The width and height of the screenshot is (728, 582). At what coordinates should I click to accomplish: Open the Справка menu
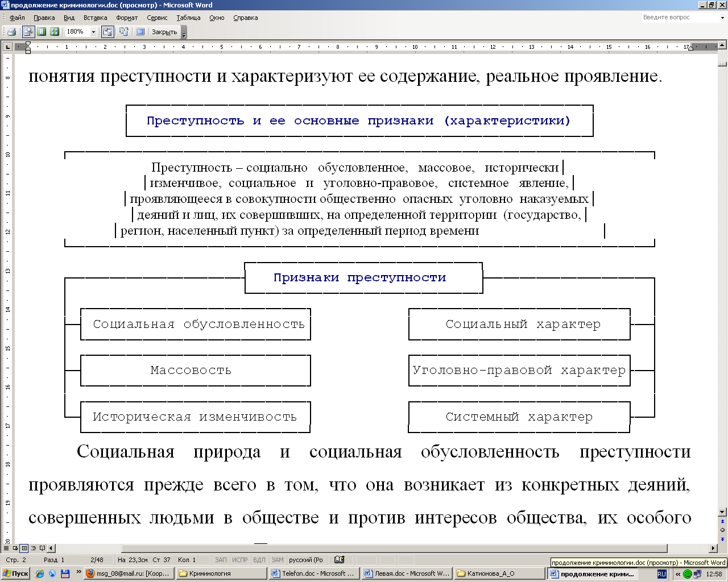(x=246, y=18)
